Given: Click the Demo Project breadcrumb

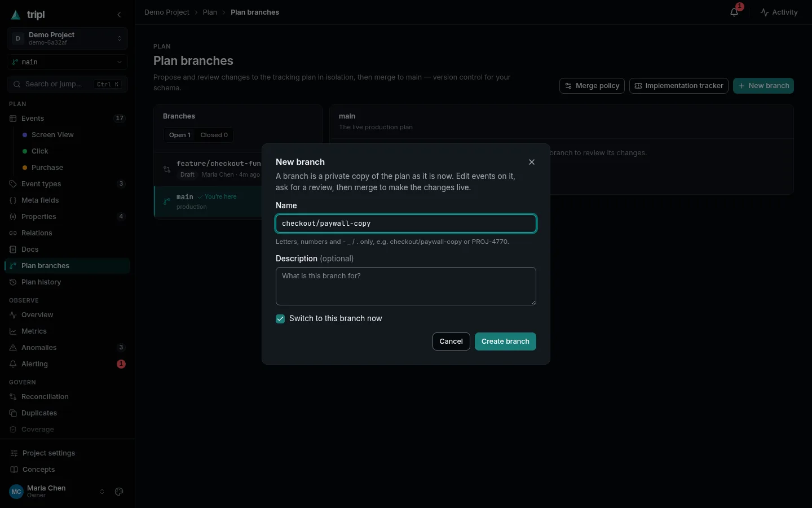Looking at the screenshot, I should pyautogui.click(x=167, y=12).
